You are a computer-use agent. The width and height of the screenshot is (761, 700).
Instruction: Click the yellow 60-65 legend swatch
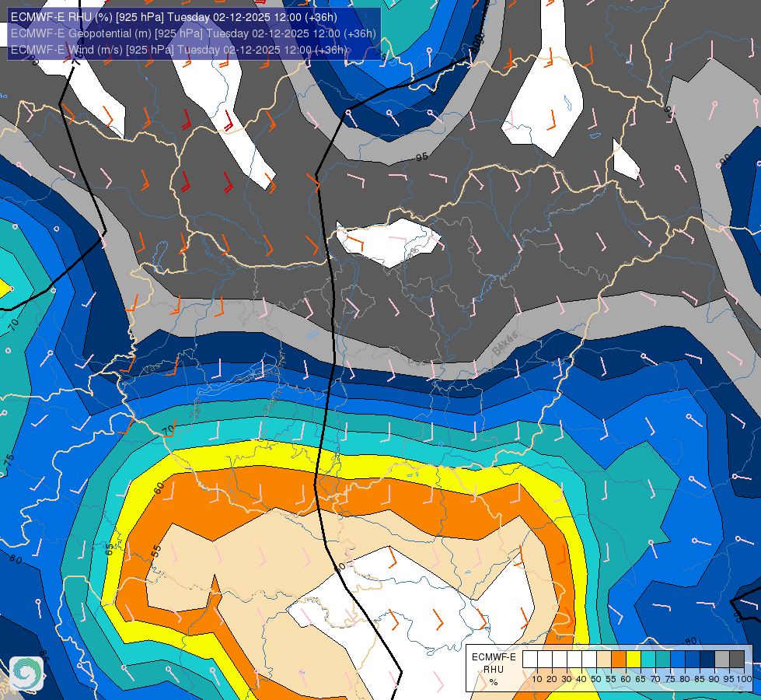(x=634, y=659)
